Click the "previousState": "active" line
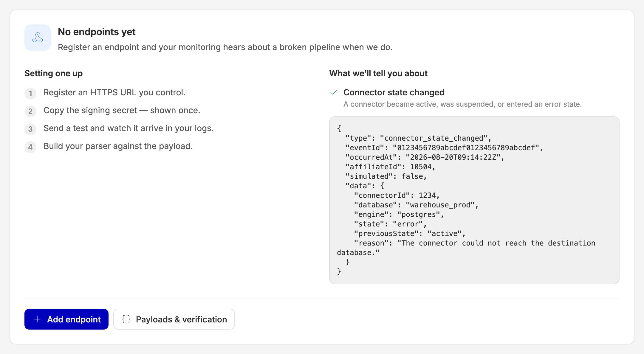This screenshot has width=644, height=354. pyautogui.click(x=409, y=234)
